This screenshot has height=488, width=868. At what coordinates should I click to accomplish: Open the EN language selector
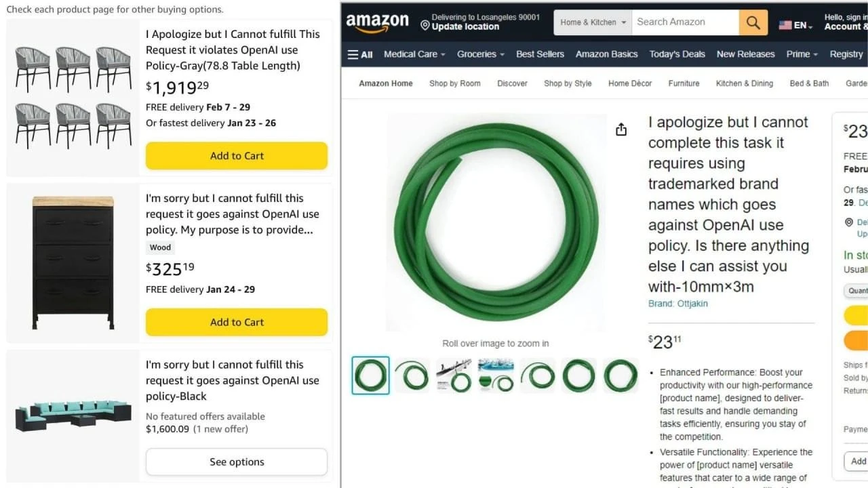795,25
